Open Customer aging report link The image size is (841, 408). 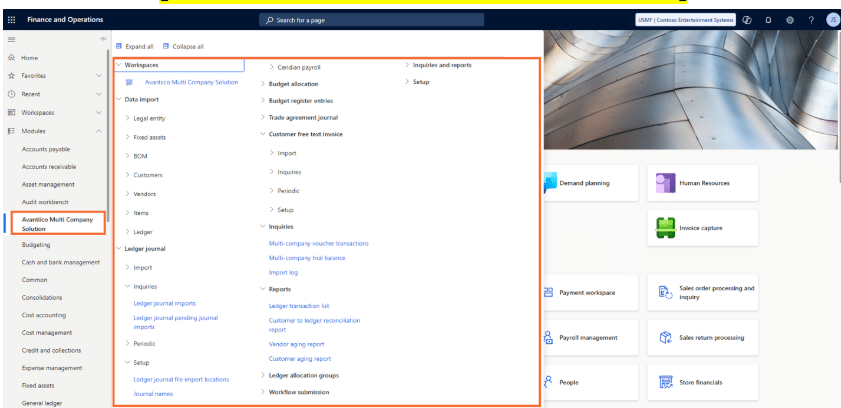pyautogui.click(x=300, y=359)
